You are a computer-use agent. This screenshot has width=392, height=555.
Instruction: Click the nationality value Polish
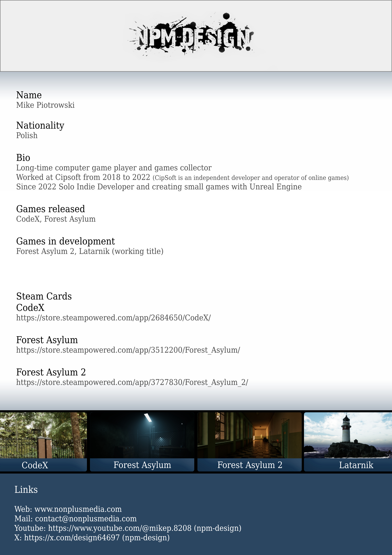point(27,135)
